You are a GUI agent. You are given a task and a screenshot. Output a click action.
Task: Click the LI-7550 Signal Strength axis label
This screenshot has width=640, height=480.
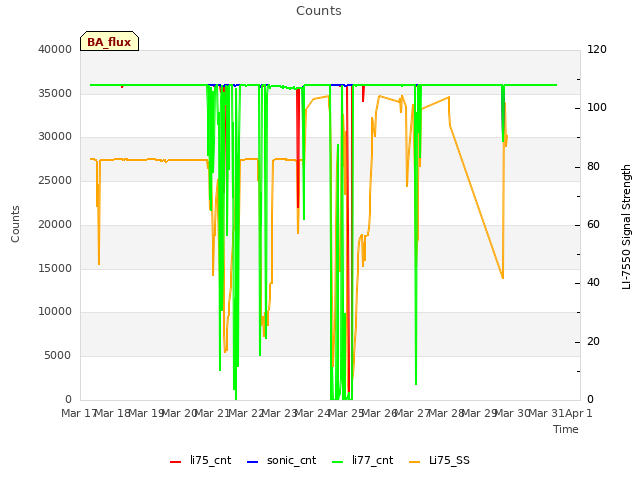[x=626, y=227]
